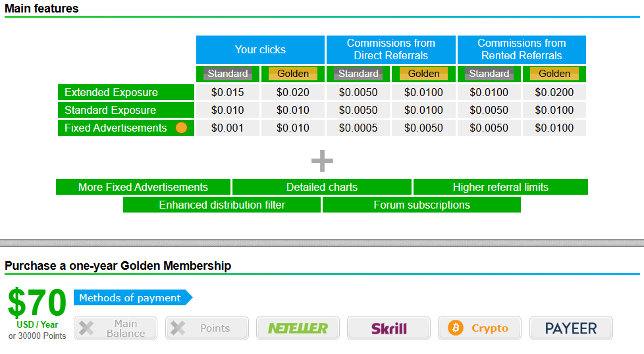
Task: Select the Extended Exposure row label
Action: (111, 92)
